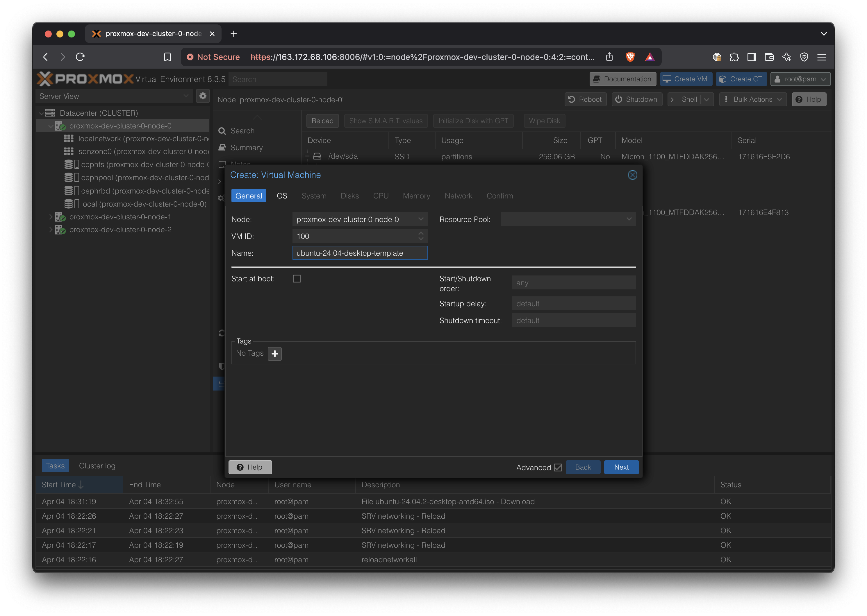
Task: Click the page share icon in address bar
Action: (609, 57)
